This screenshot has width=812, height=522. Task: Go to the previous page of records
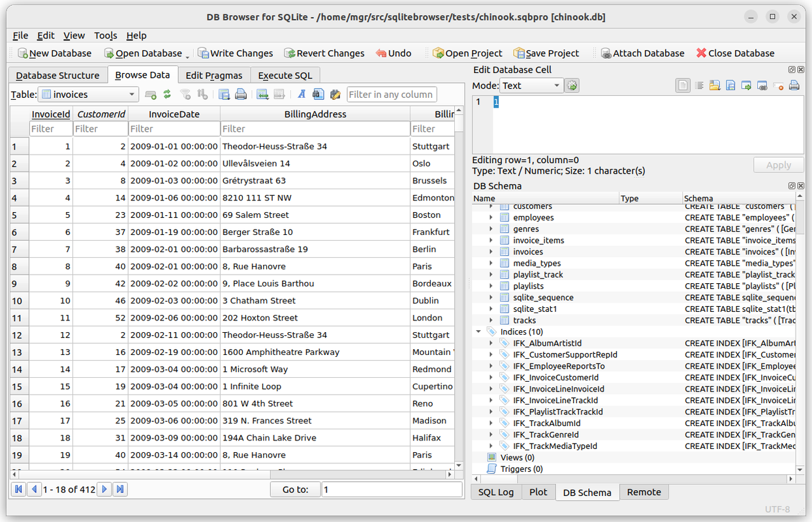(x=34, y=489)
